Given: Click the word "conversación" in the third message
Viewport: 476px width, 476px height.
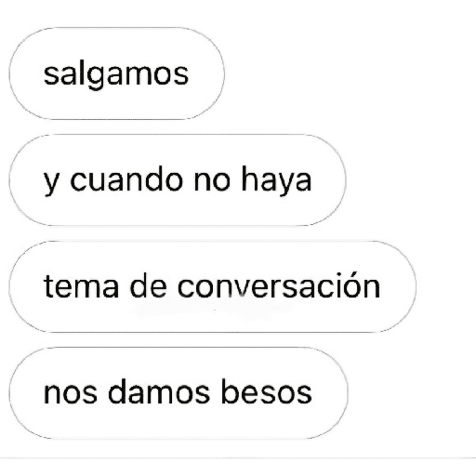Looking at the screenshot, I should (279, 285).
